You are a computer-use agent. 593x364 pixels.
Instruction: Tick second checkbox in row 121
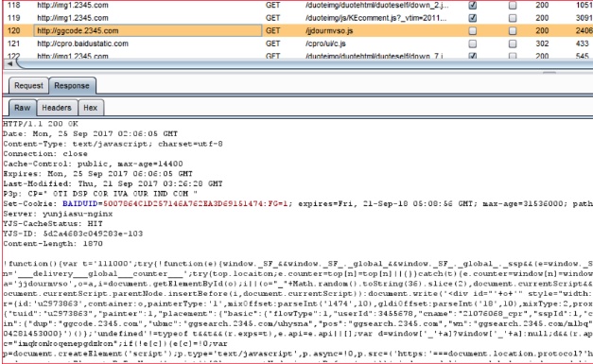click(x=513, y=43)
